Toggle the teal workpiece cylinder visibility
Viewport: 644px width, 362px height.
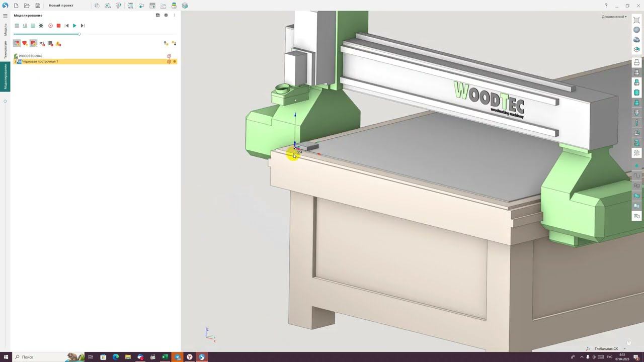pyautogui.click(x=636, y=93)
